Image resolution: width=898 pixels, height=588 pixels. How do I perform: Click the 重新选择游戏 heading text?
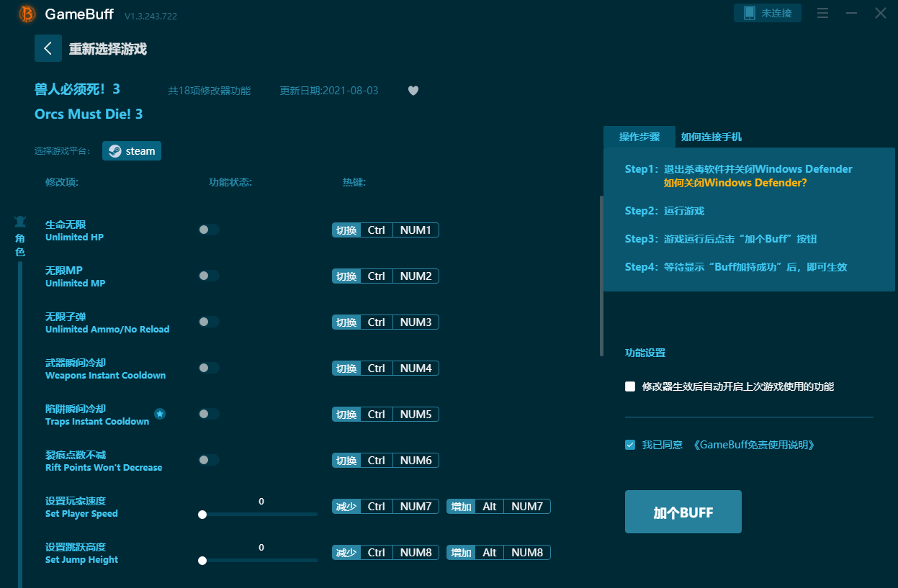tap(108, 49)
